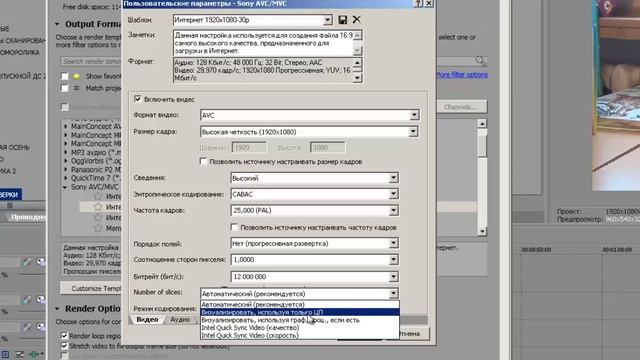Viewport: 640px width, 360px height.
Task: Click the magnifier icon in the template search
Action: click(x=481, y=61)
